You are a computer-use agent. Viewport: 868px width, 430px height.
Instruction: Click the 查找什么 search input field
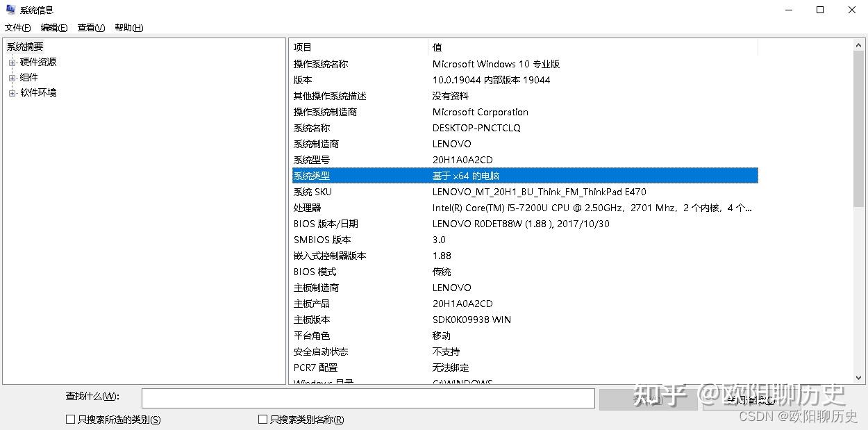pos(368,398)
